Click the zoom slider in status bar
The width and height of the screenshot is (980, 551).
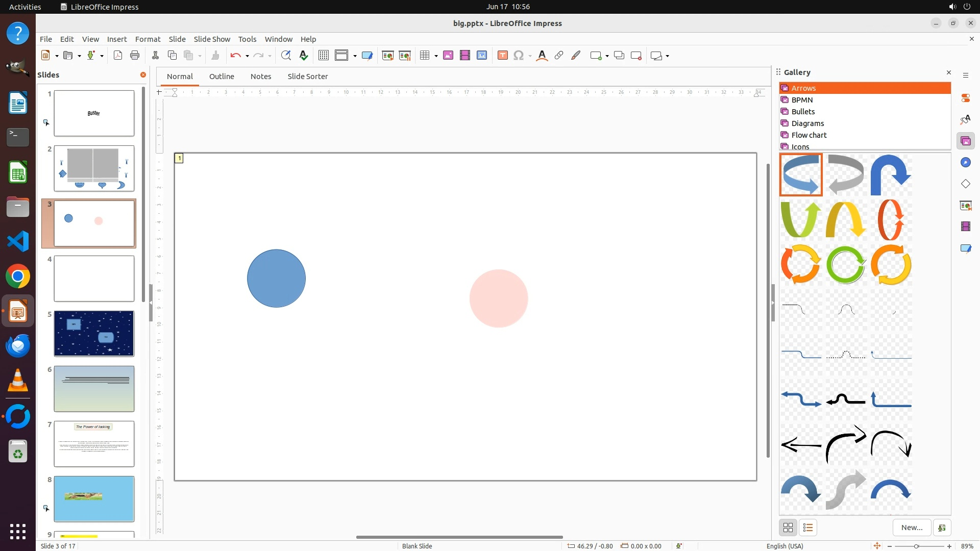(916, 546)
